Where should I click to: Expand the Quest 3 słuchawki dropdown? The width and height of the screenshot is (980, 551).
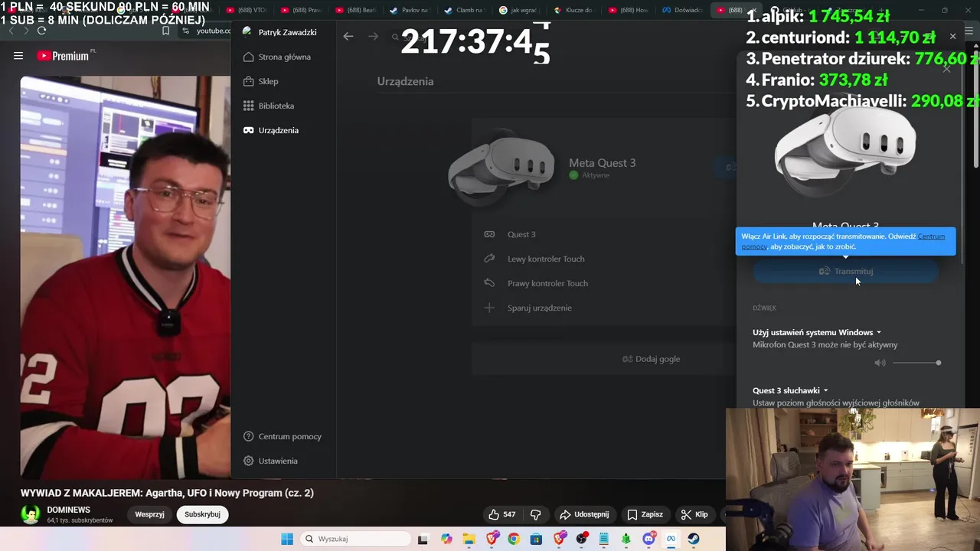tap(790, 390)
